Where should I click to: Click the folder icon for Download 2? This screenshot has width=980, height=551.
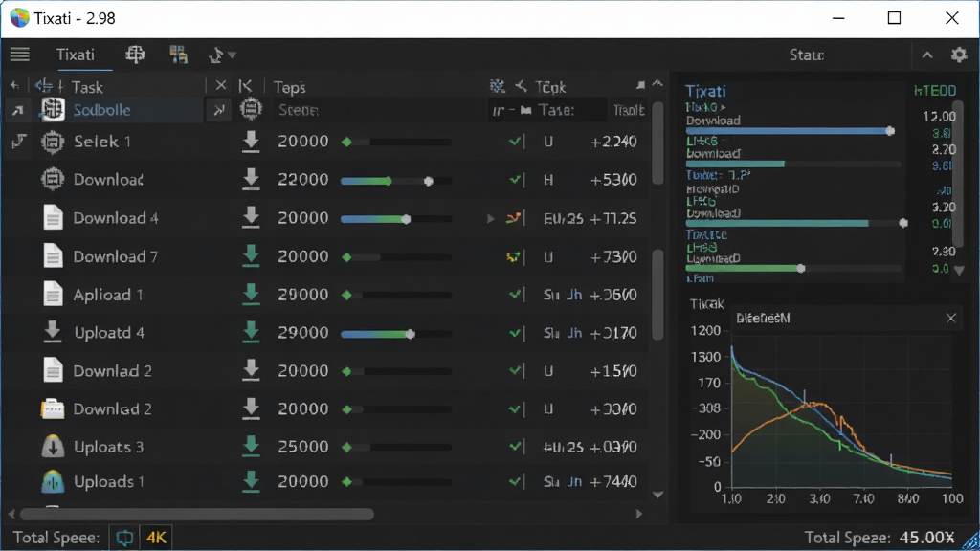(53, 409)
